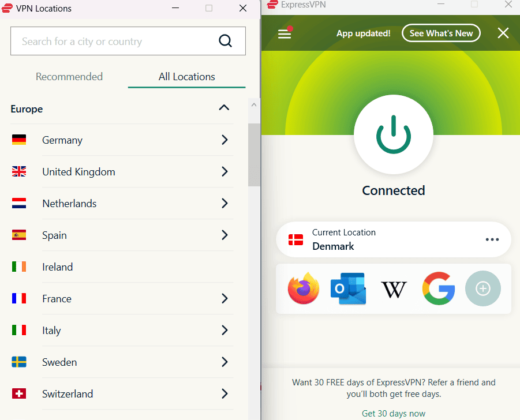
Task: Expand Switzerland server locations
Action: (x=225, y=394)
